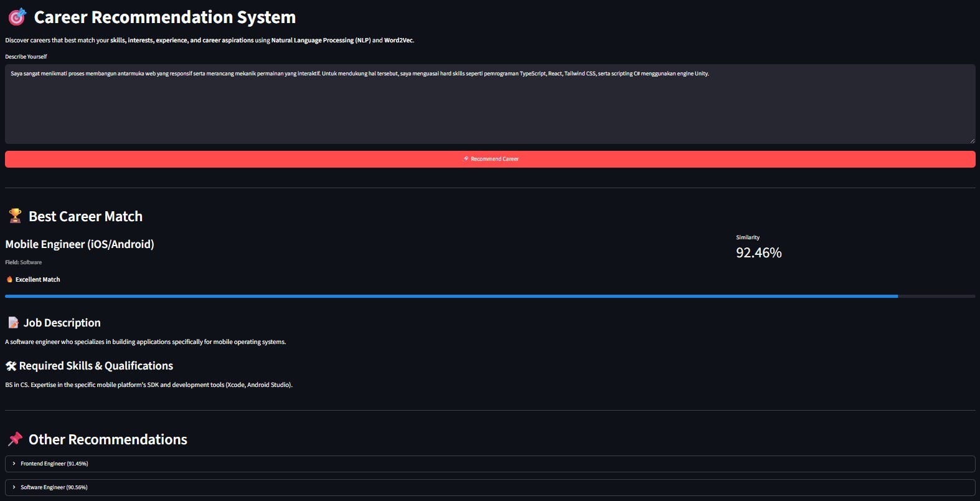
Task: Click the mobile operating systems job description sentence
Action: click(146, 342)
